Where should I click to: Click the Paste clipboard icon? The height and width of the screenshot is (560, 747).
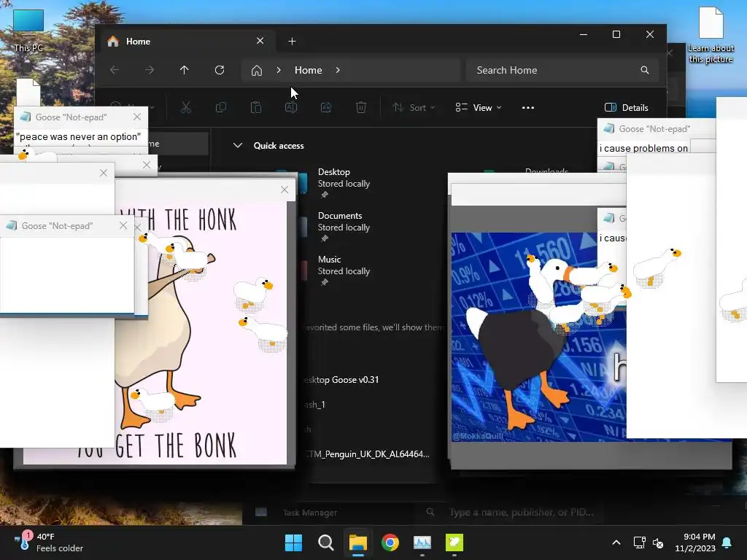[256, 108]
